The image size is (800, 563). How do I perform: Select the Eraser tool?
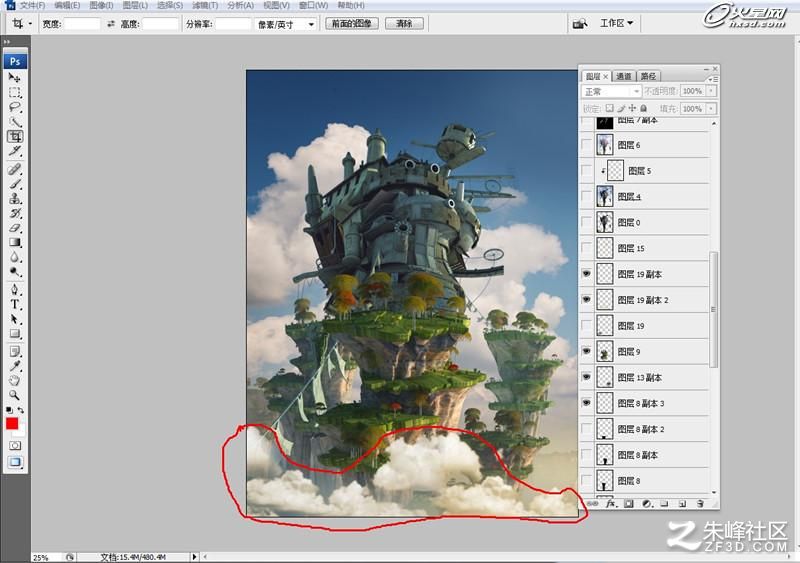14,228
